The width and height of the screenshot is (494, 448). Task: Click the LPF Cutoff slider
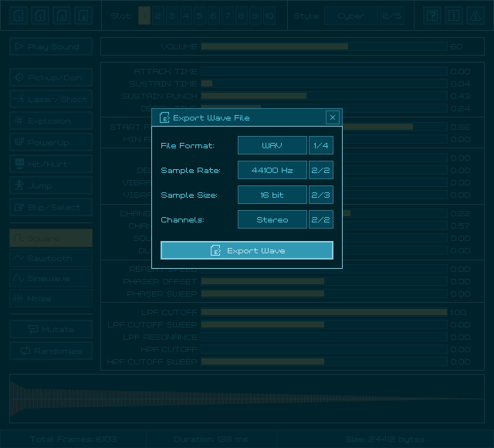click(x=324, y=312)
